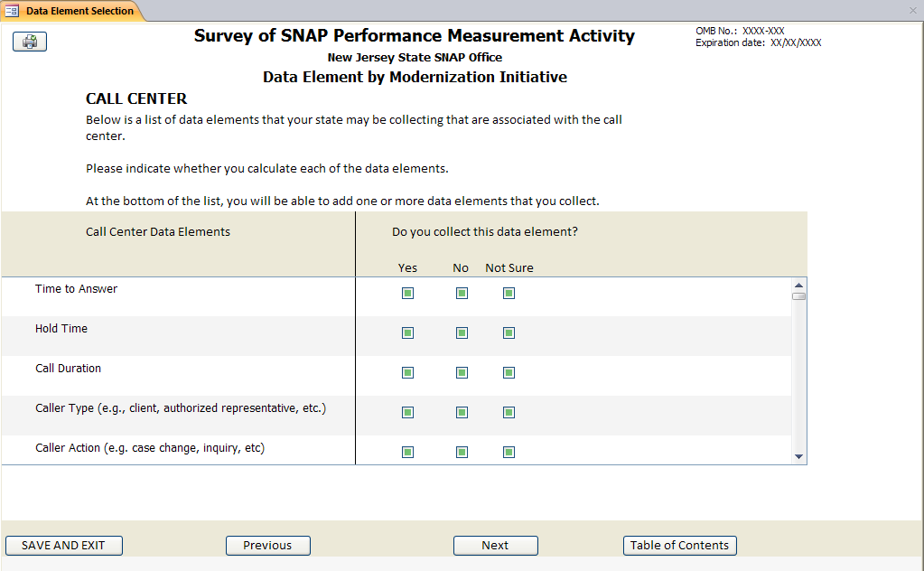Mark Not Sure for Hold Time
924x571 pixels.
tap(509, 332)
